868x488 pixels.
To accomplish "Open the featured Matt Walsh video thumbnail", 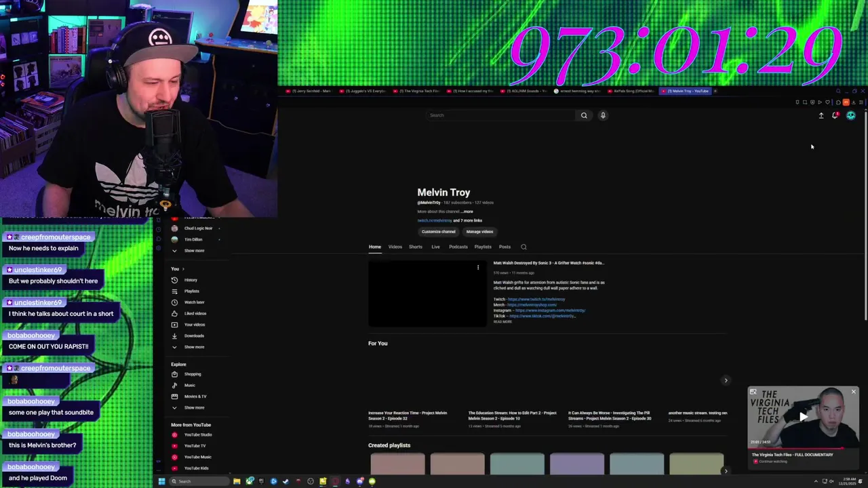I will 428,293.
